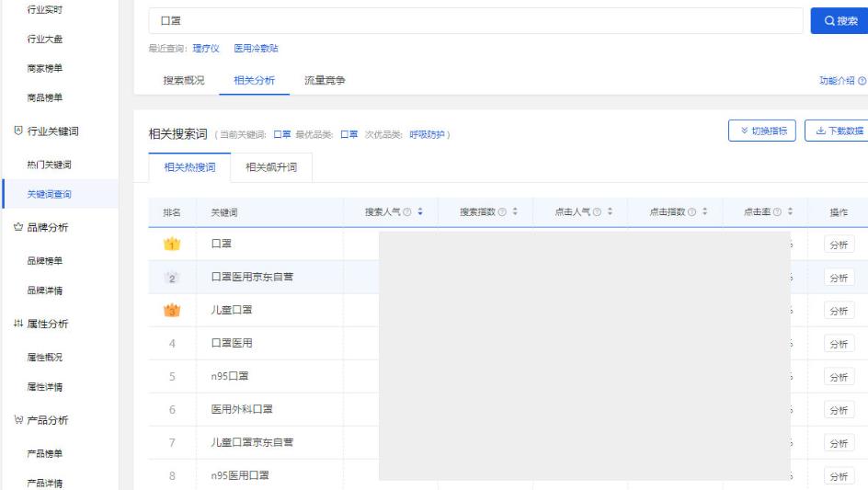Screen dimensions: 868x490
Task: Open the 功能介绍 help link
Action: (x=842, y=81)
